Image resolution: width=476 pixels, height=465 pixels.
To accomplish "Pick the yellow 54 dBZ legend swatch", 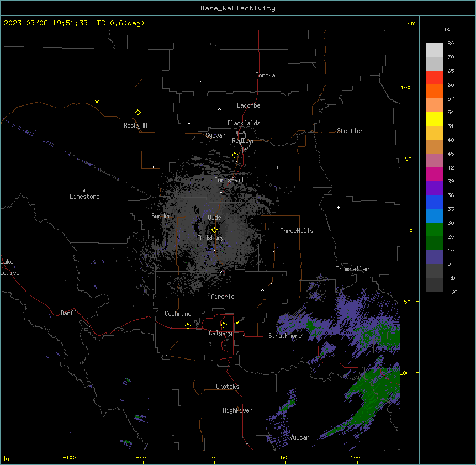I will (434, 119).
